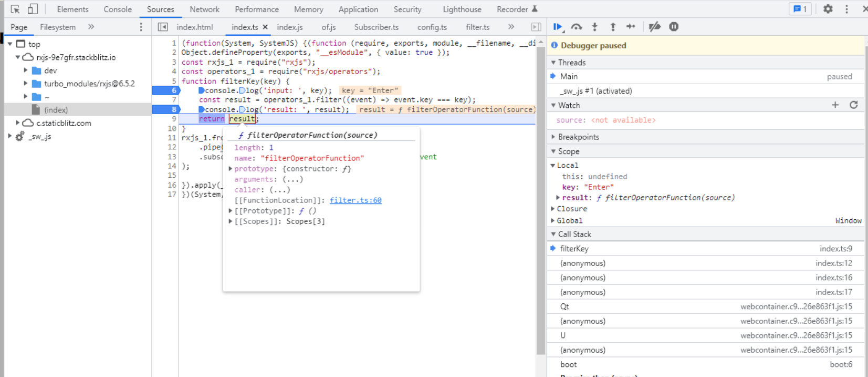
Task: Expand prototype property in function popup
Action: pos(231,169)
